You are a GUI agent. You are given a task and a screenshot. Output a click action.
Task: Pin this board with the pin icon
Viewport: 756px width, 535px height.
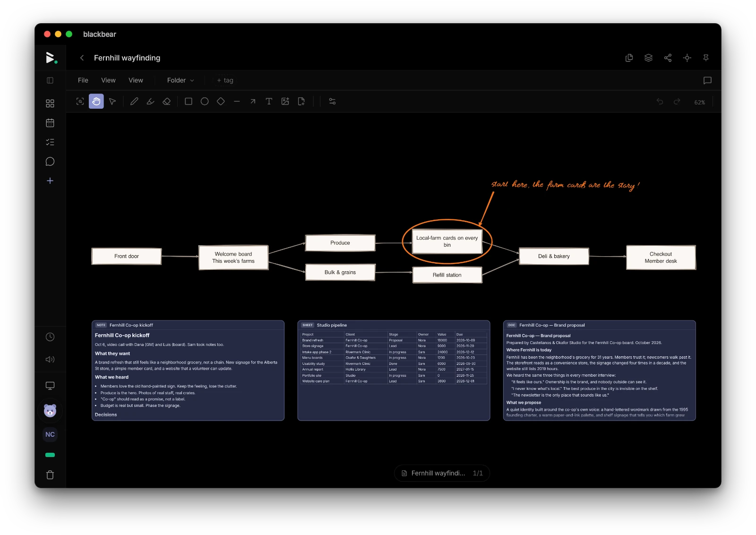click(706, 58)
